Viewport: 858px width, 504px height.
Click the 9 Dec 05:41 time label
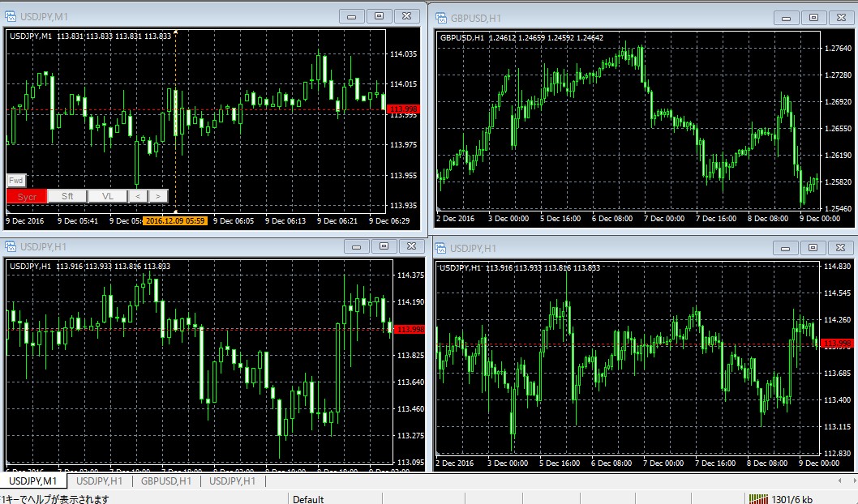tap(78, 221)
